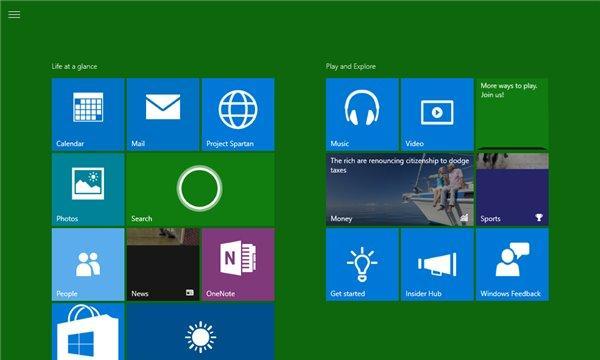Viewport: 600px width, 360px height.
Task: Open the Get started lightbulb tile
Action: [362, 264]
